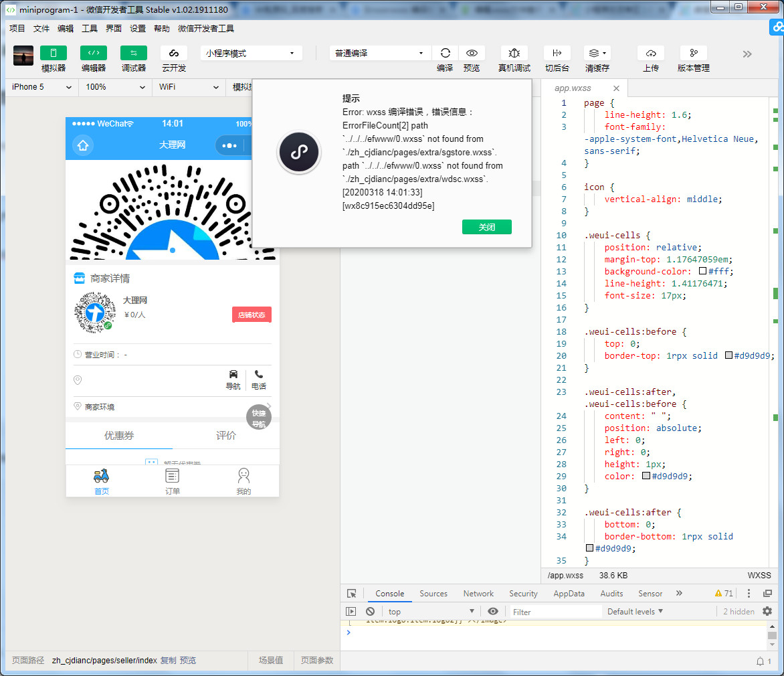Click the #d9d9d9 swatch on line 29
This screenshot has width=784, height=676.
[646, 476]
